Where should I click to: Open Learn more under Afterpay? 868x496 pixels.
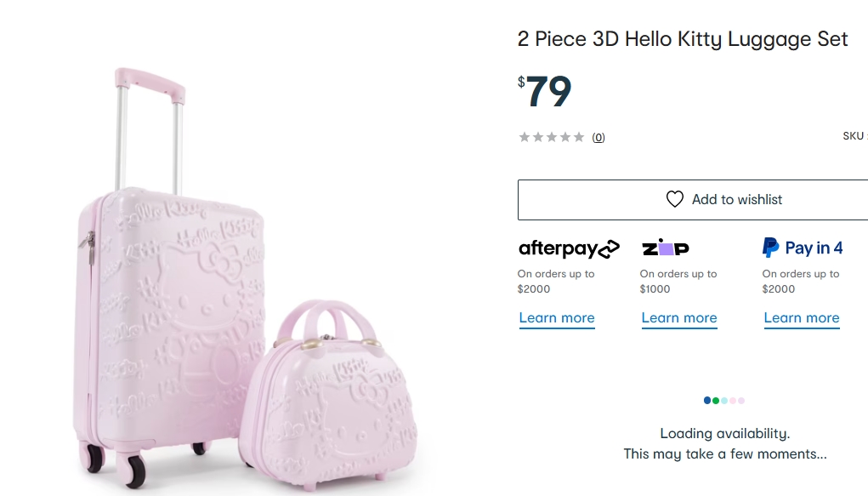pyautogui.click(x=557, y=318)
